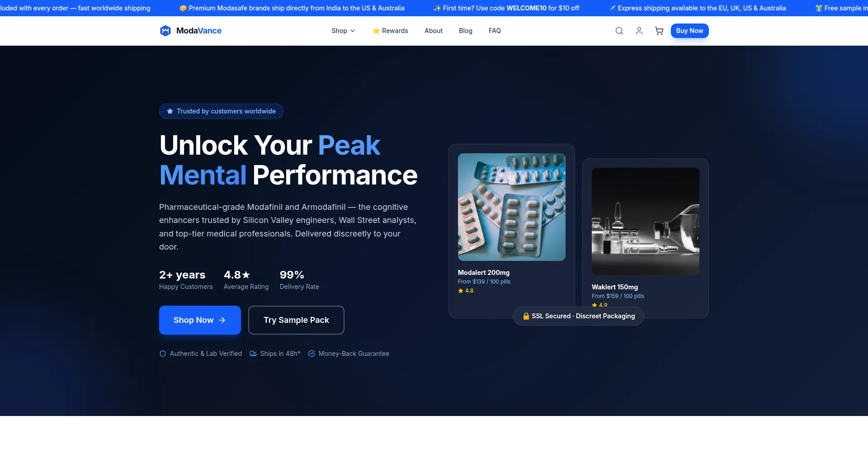Click the ModaVance brand name link

click(x=199, y=31)
